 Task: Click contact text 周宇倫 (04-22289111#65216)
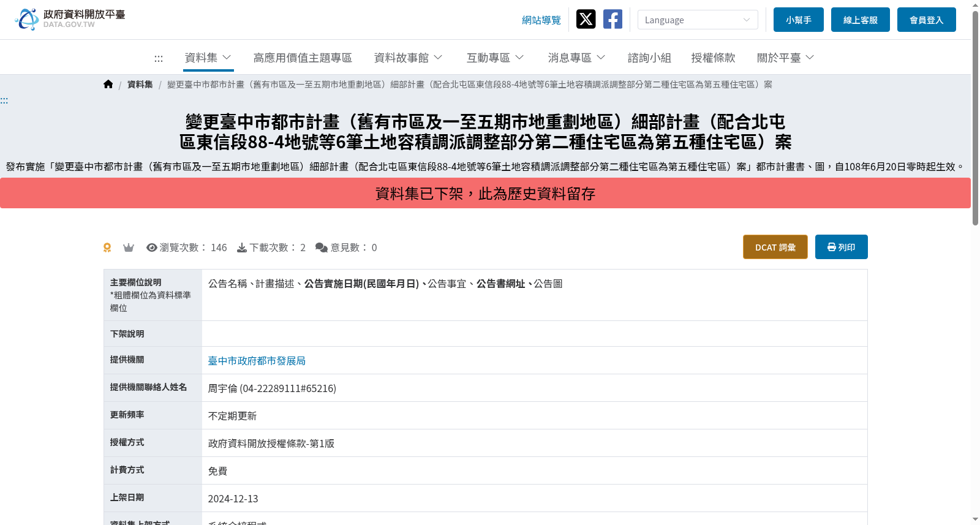coord(272,388)
